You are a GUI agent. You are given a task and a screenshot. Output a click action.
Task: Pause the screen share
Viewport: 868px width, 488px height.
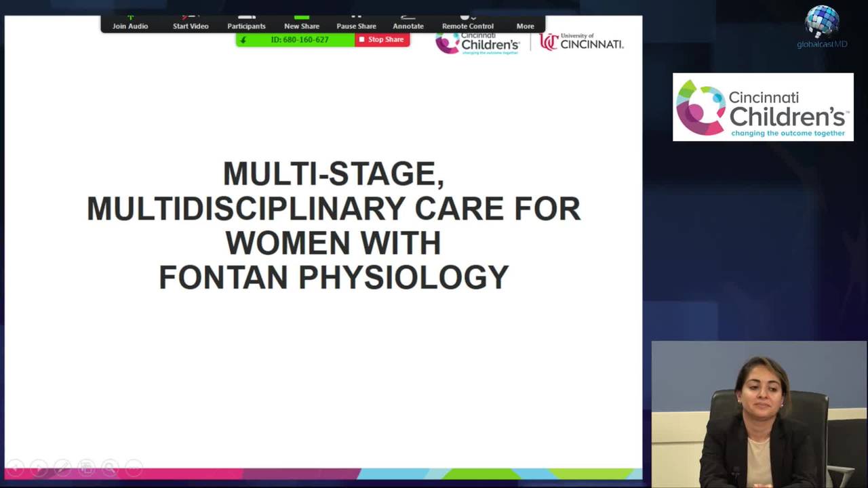(x=356, y=24)
